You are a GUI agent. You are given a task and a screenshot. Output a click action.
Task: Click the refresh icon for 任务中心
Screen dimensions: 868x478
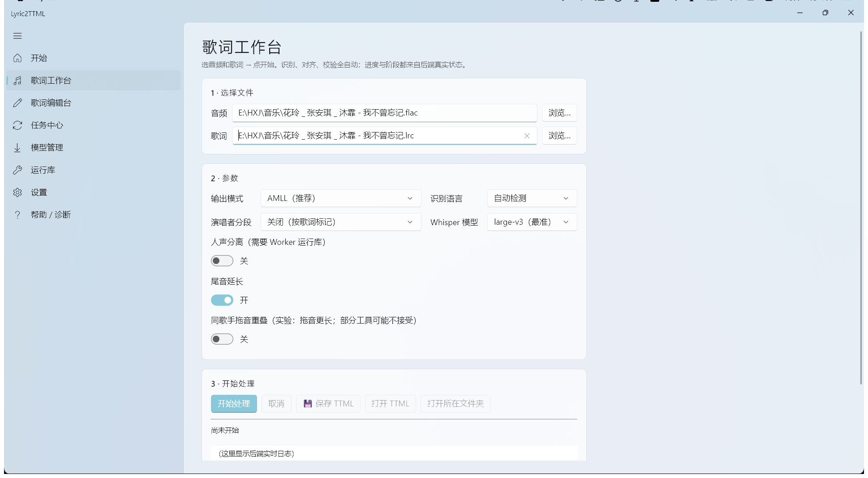coord(17,125)
